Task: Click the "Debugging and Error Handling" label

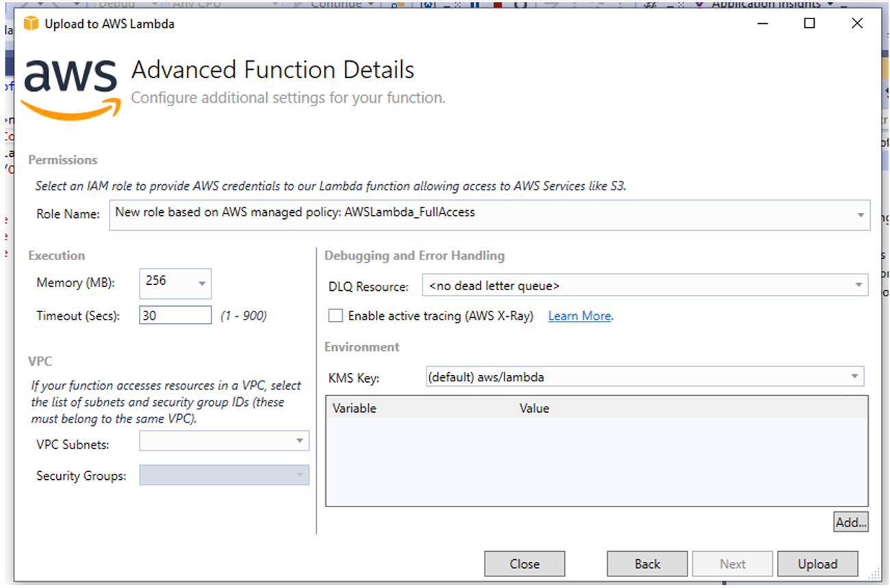Action: pyautogui.click(x=414, y=256)
